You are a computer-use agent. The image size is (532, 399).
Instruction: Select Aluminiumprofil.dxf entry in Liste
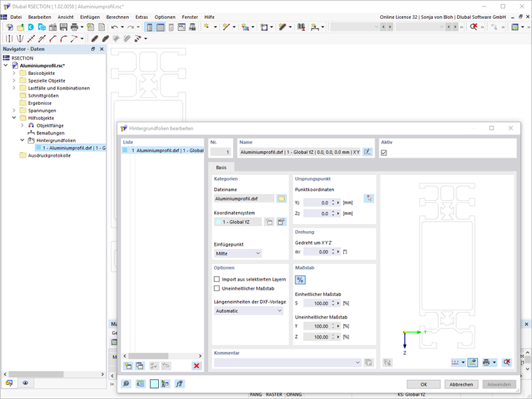(x=163, y=150)
